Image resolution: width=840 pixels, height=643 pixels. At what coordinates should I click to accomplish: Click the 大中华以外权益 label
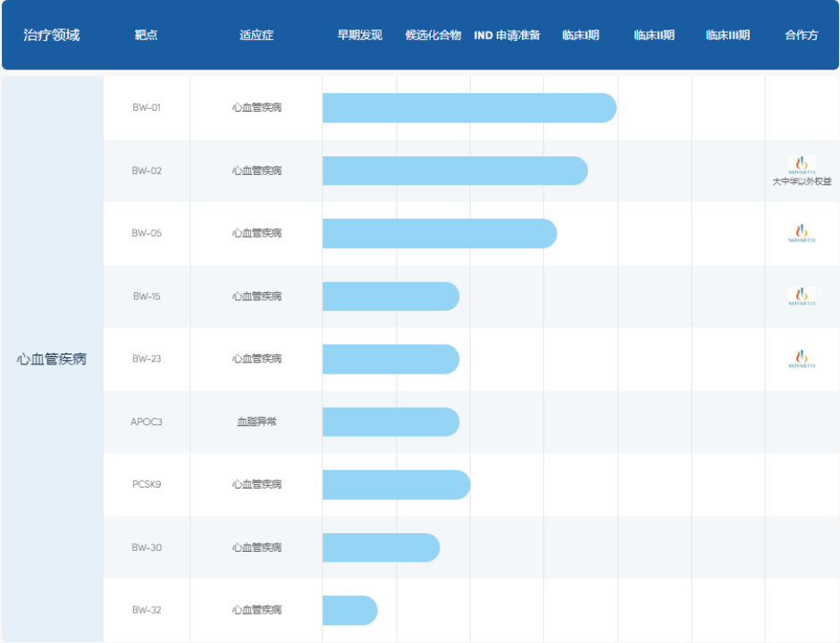802,181
